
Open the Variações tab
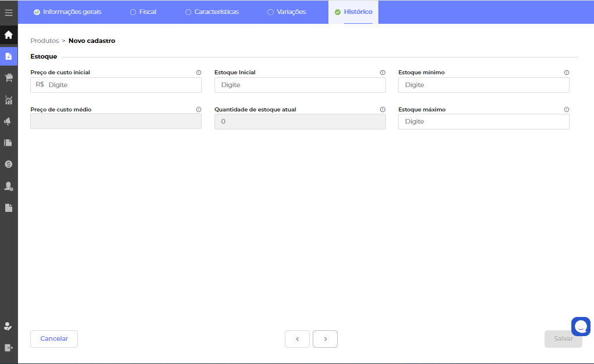click(287, 12)
